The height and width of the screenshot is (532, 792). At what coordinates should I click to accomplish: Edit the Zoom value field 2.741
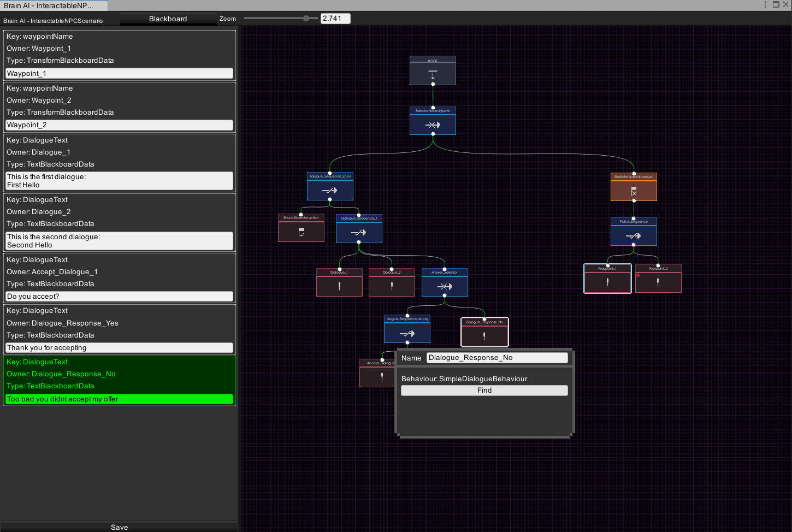[335, 19]
